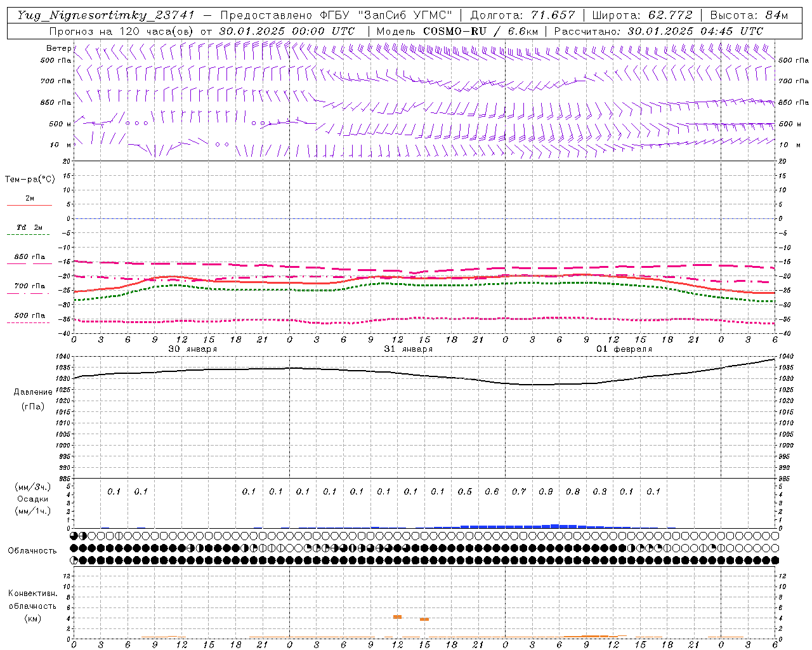Image resolution: width=812 pixels, height=650 pixels.
Task: Click the station name Yug_Nignesortimky_23741
Action: 106,15
